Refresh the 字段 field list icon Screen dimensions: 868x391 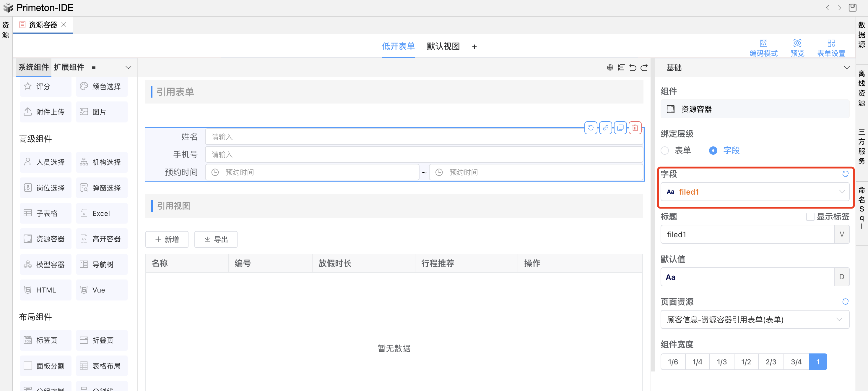point(845,174)
